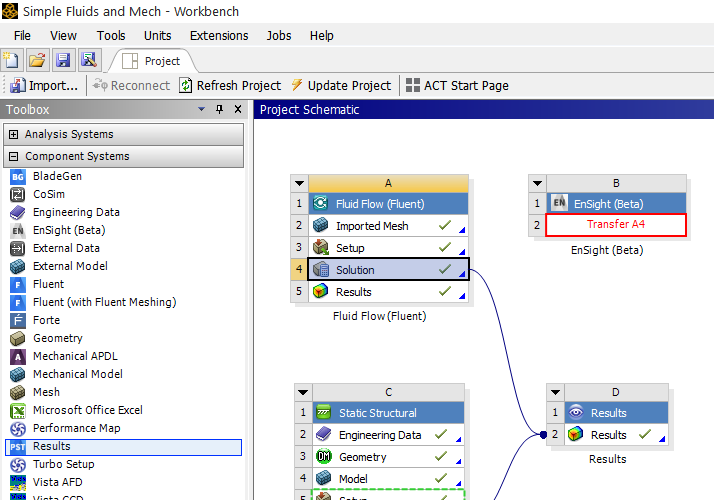
Task: Select the Vista AFD icon
Action: point(18,482)
